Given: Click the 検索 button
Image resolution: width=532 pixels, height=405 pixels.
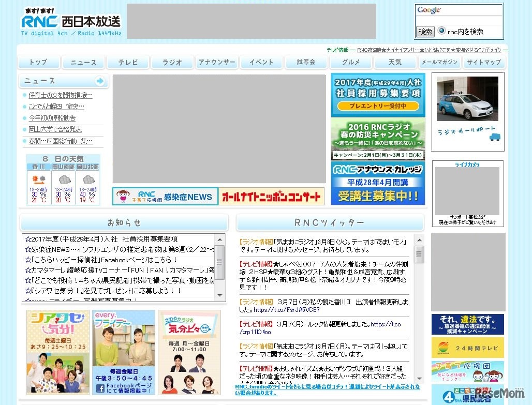Looking at the screenshot, I should [425, 31].
